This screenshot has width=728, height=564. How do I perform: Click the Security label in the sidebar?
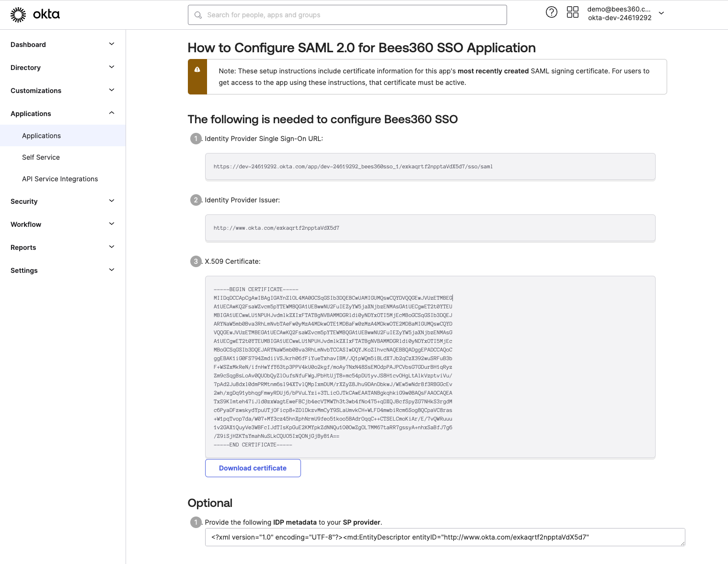(x=24, y=201)
